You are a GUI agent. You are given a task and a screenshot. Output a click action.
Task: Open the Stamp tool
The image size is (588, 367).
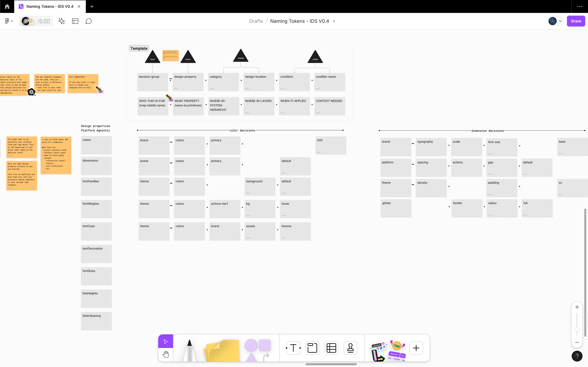[x=350, y=348]
